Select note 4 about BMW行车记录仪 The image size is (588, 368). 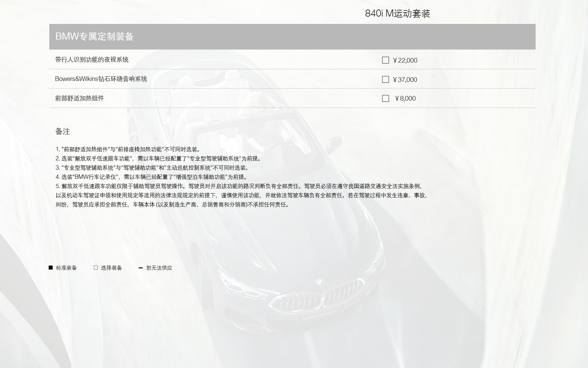152,177
